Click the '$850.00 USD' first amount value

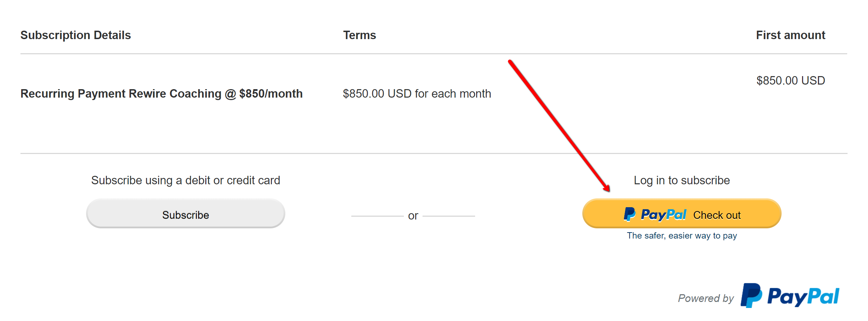(790, 81)
